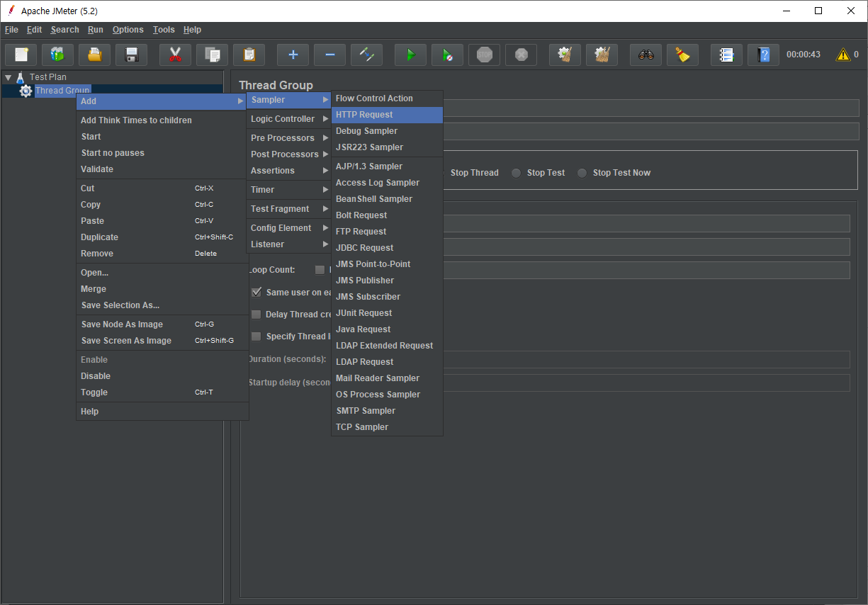This screenshot has width=868, height=605.
Task: Click the Stop test icon
Action: pyautogui.click(x=484, y=55)
